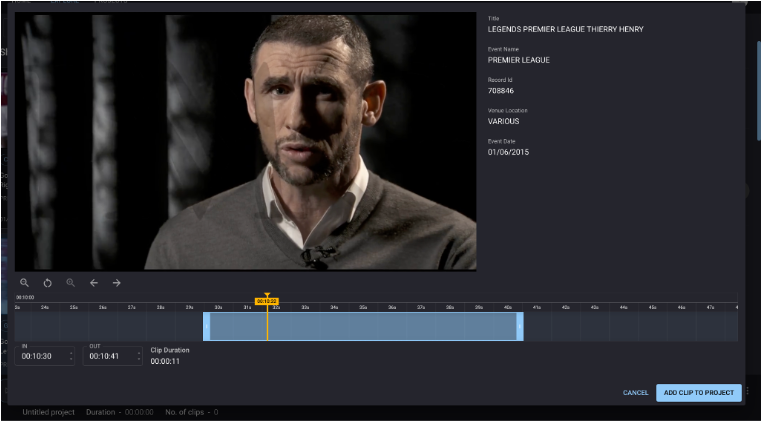Grab the right trim handle of the clip
762x422 pixels.
coord(520,326)
